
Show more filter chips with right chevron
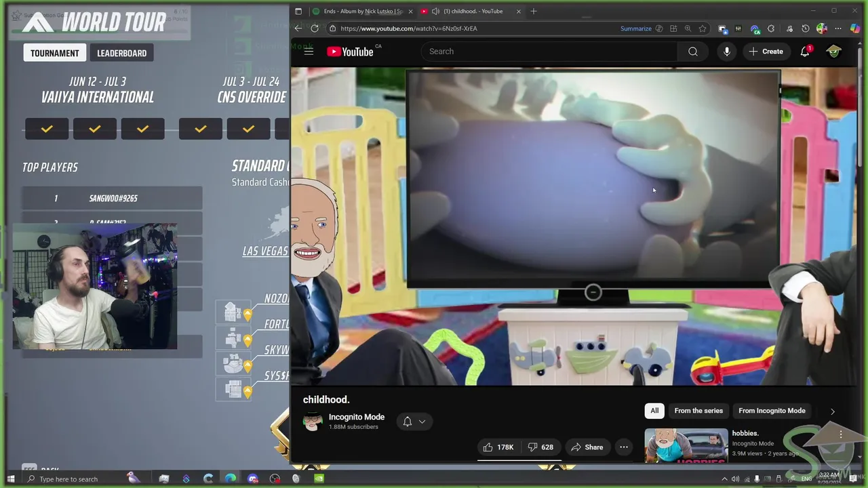point(832,411)
